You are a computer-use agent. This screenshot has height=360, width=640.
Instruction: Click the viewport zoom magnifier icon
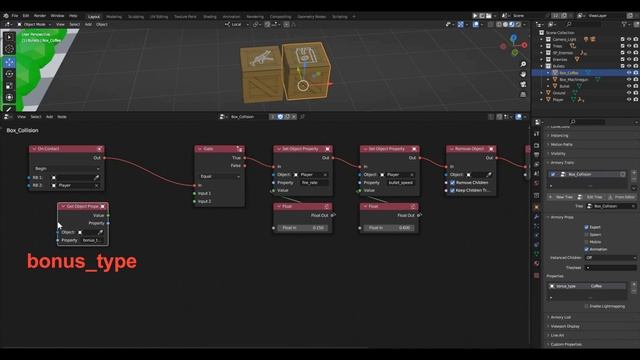point(523,64)
